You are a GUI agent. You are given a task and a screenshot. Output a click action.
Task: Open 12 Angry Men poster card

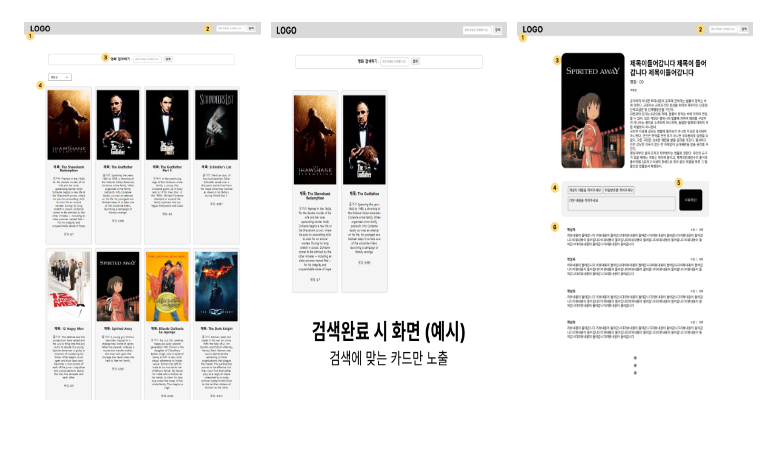coord(69,287)
